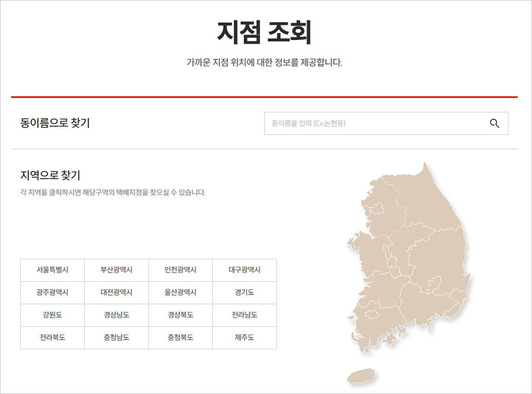Choose 제주도 from the region table
The width and height of the screenshot is (532, 394).
[x=244, y=338]
